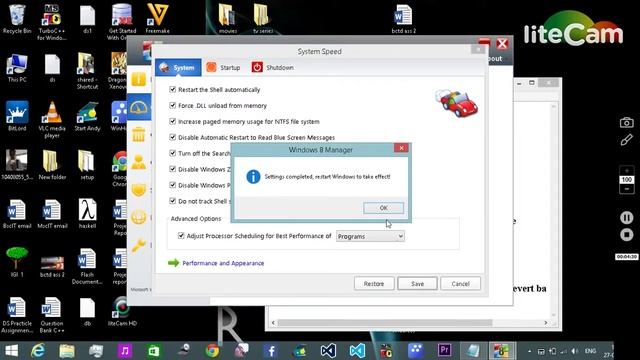Open Google Chrome from the taskbar

[x=212, y=351]
